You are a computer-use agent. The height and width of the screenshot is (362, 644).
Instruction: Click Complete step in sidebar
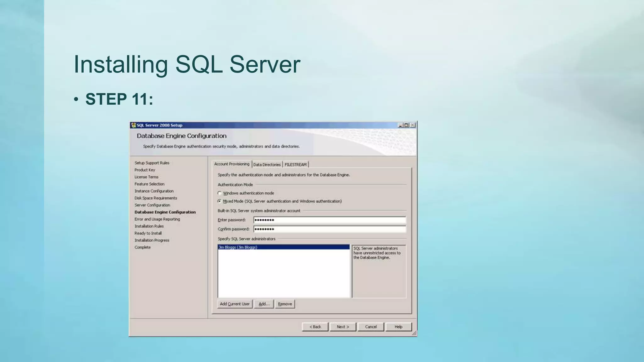point(142,247)
